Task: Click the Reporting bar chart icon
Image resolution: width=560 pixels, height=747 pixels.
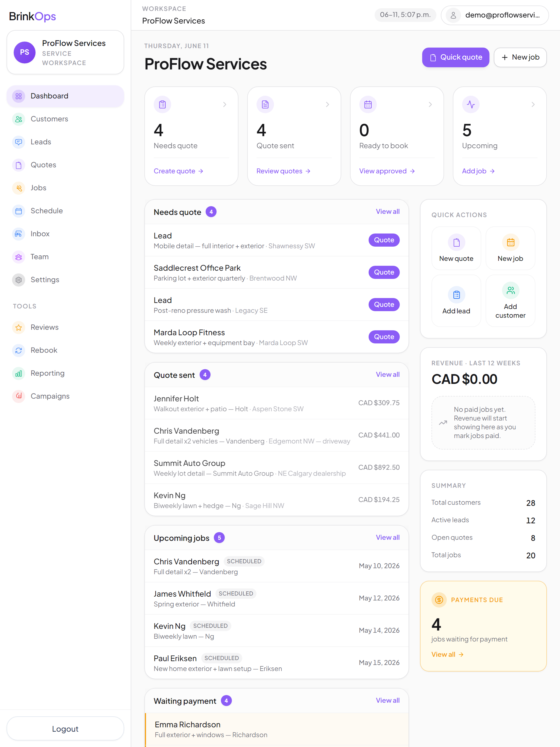Action: [19, 373]
